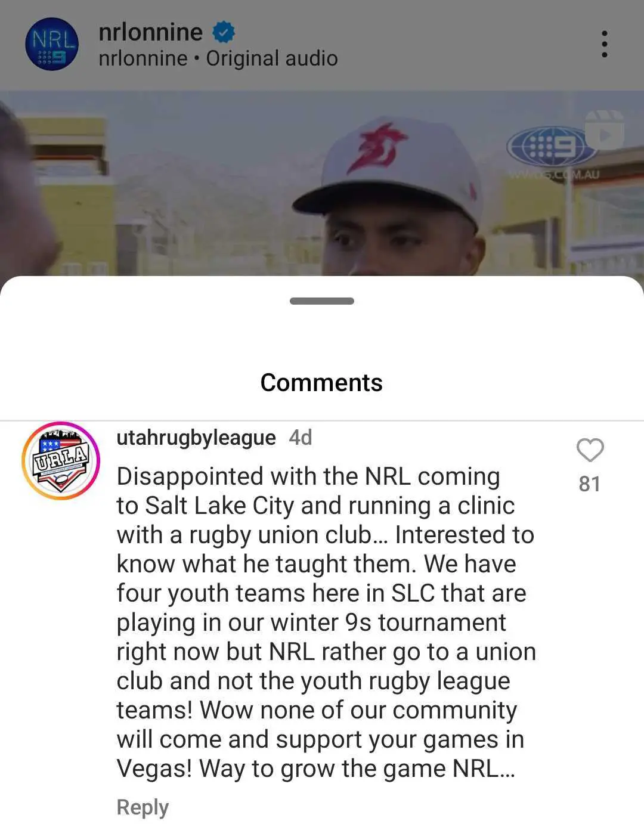Viewport: 644px width, 824px height.
Task: Tap the Comments heading
Action: pyautogui.click(x=321, y=383)
